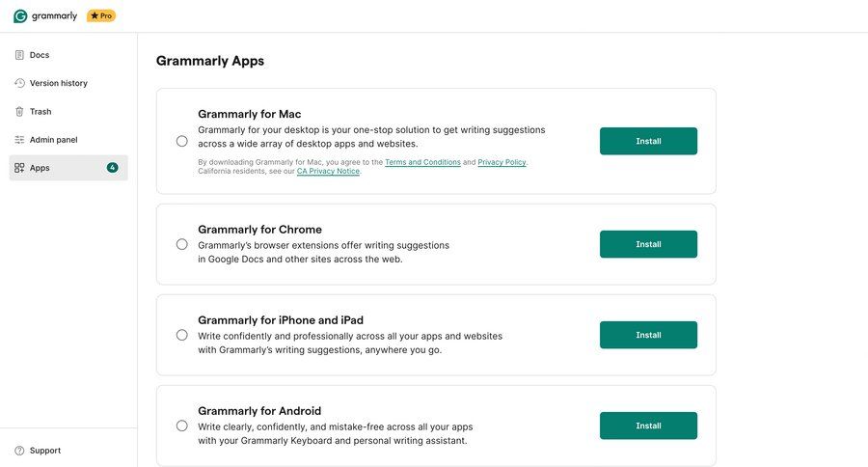Image resolution: width=868 pixels, height=467 pixels.
Task: Install Grammarly for Android
Action: (648, 426)
